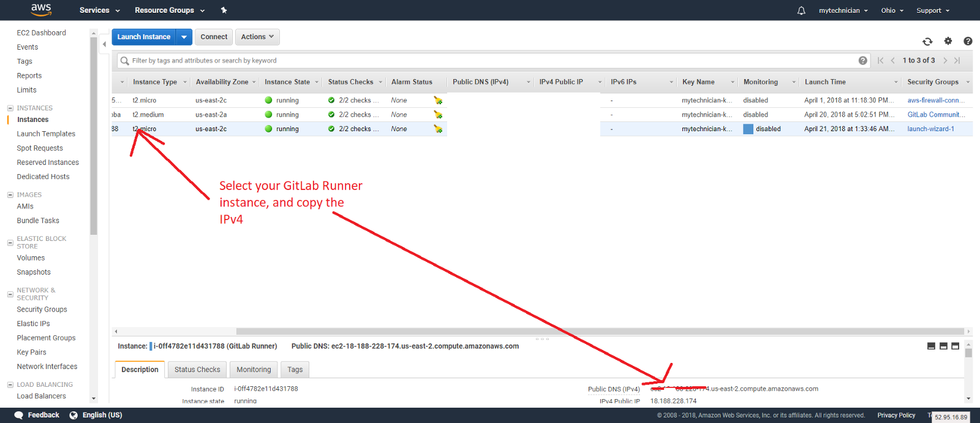Open Volumes in sidebar
980x423 pixels.
click(x=31, y=258)
